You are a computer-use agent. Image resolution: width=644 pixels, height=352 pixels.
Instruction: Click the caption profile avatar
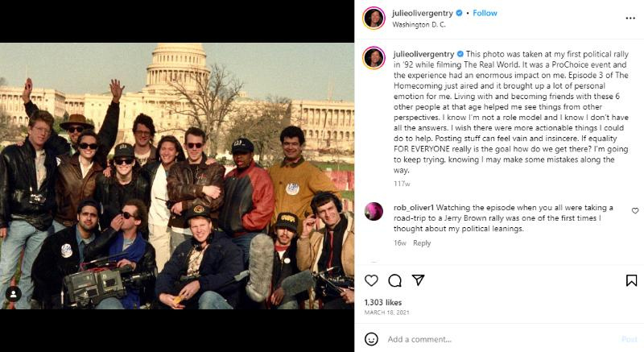[x=374, y=58]
